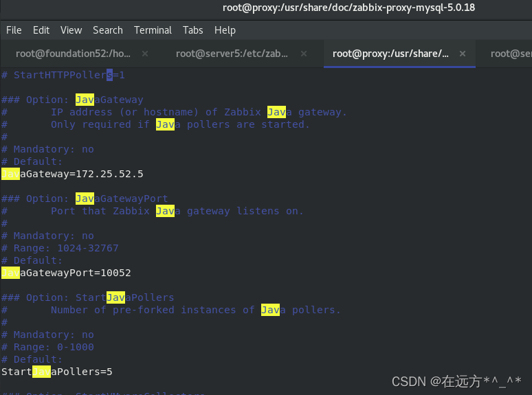Close the root@server5 tab

click(x=304, y=54)
